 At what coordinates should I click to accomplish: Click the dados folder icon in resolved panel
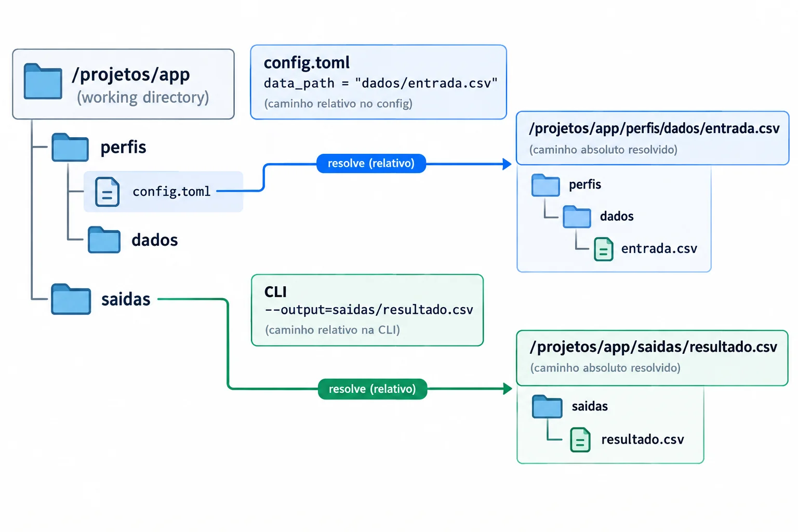(x=577, y=217)
